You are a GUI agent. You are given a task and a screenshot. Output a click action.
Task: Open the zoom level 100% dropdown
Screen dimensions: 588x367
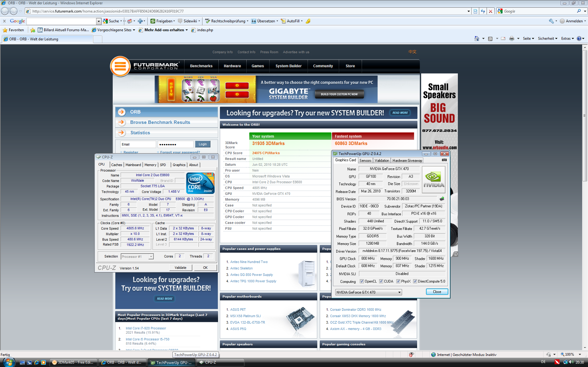[580, 355]
